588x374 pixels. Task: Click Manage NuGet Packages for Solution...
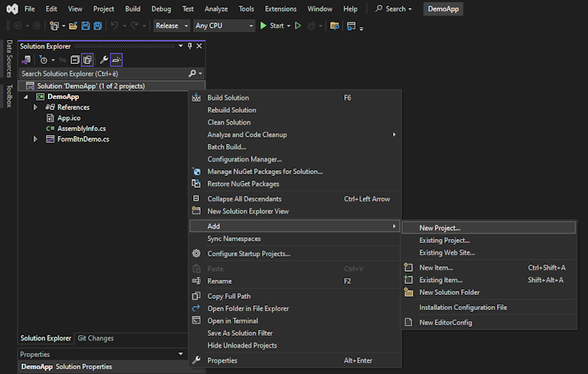tap(264, 172)
